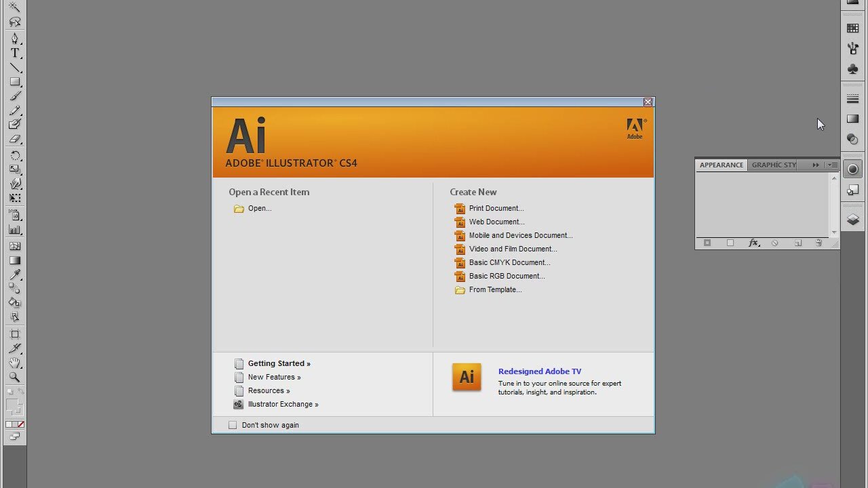Image resolution: width=868 pixels, height=488 pixels.
Task: Select the Lasso tool
Action: 14,22
